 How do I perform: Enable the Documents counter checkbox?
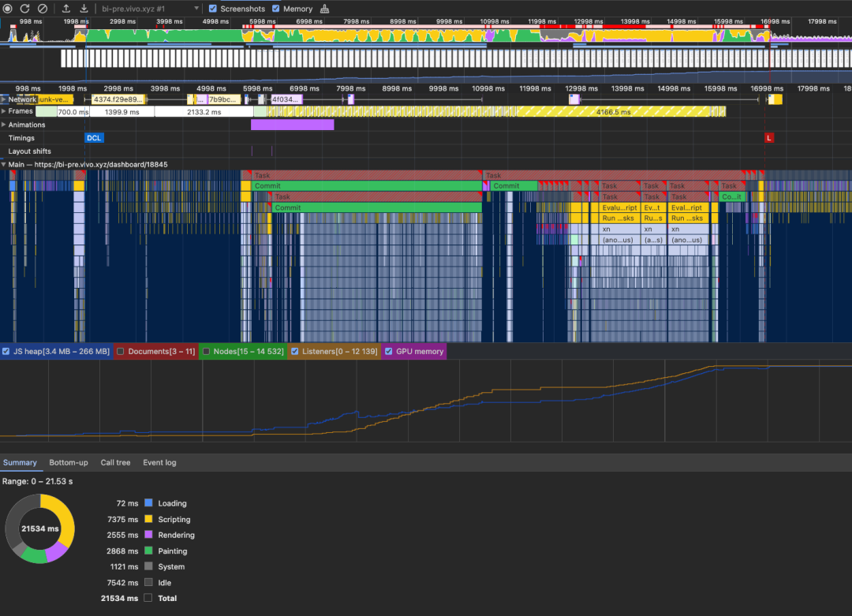[x=120, y=351]
